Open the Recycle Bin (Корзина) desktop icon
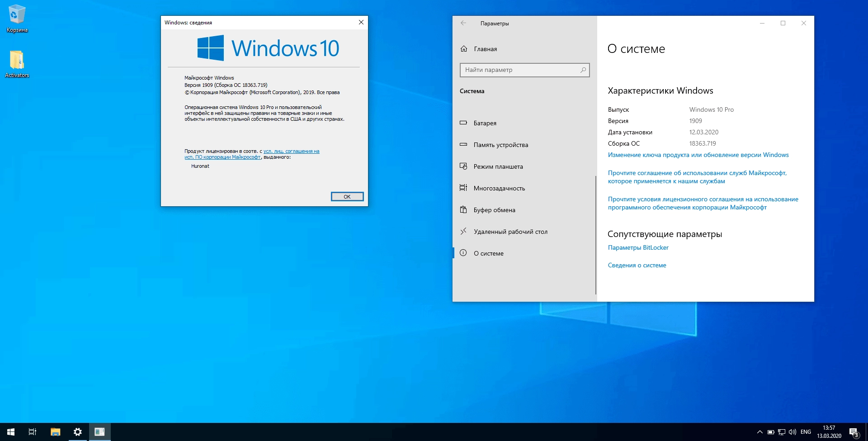Viewport: 868px width, 441px height. point(17,18)
